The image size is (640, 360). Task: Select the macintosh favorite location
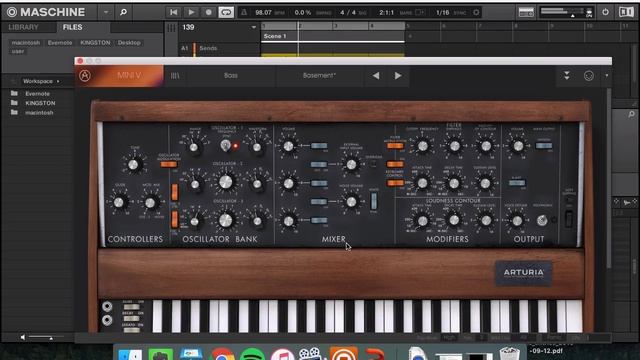pyautogui.click(x=26, y=42)
